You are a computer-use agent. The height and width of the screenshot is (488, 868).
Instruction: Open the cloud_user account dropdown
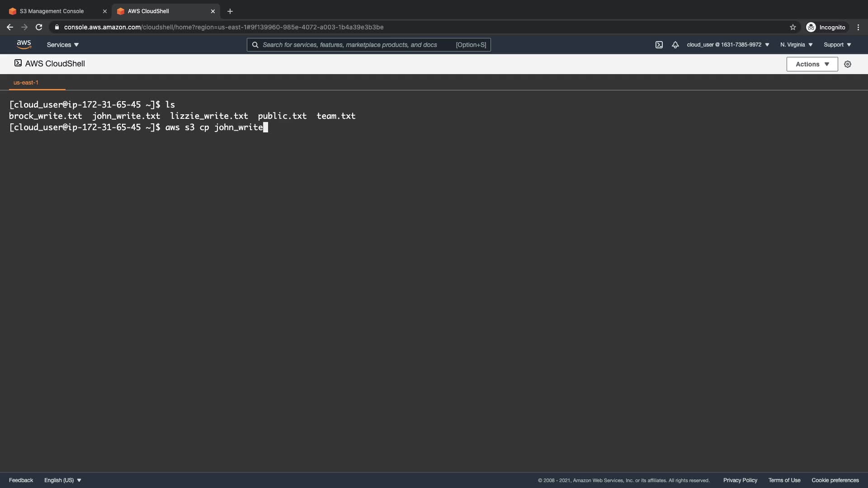[x=728, y=45]
